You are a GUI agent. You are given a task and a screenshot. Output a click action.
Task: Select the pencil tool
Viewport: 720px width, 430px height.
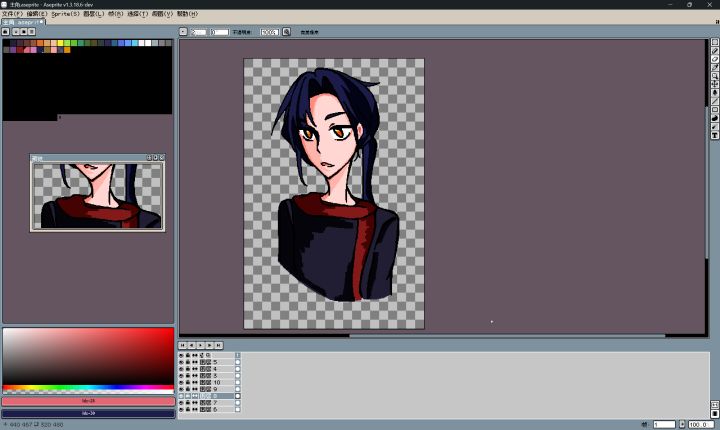[x=715, y=51]
